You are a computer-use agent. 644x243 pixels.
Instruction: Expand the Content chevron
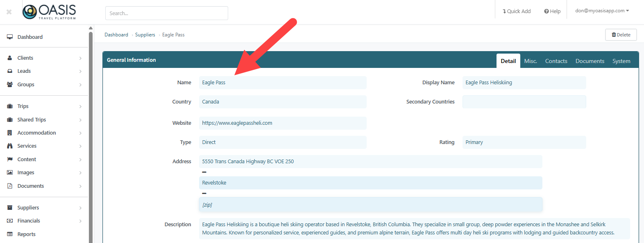(80, 160)
